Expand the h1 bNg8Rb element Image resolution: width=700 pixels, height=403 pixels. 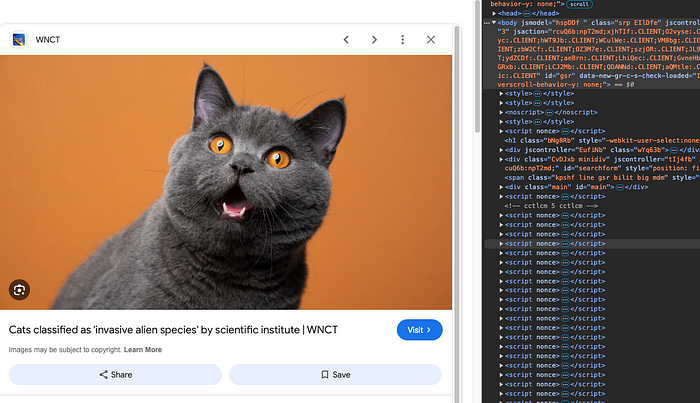pyautogui.click(x=501, y=140)
